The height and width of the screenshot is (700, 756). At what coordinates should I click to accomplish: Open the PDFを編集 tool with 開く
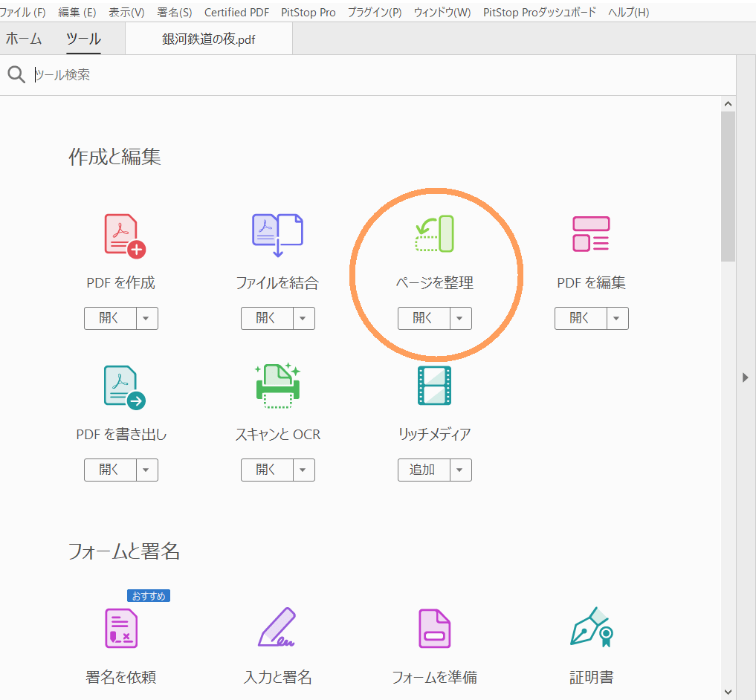[581, 318]
